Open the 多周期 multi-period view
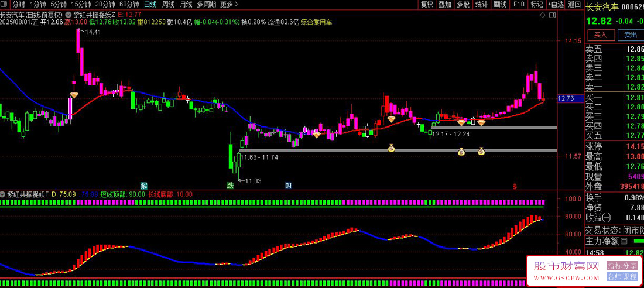 206,5
